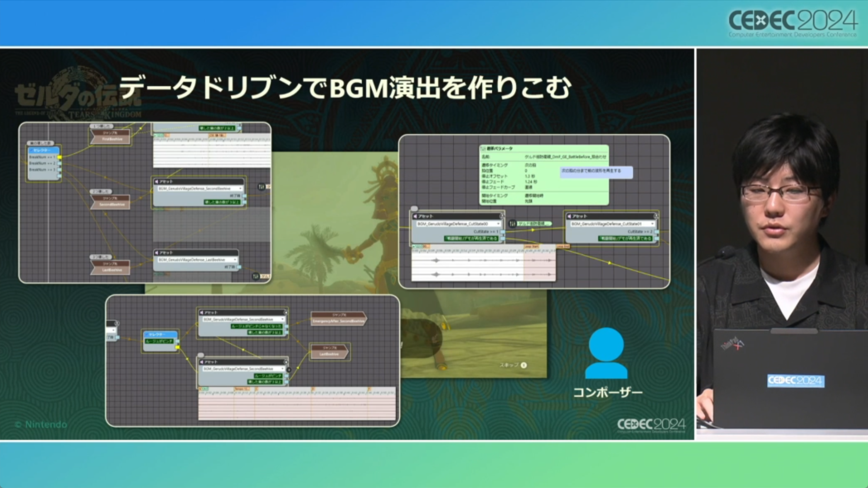The width and height of the screenshot is (868, 488).
Task: Click the BreakNum == 2 output pin
Action: coord(60,163)
